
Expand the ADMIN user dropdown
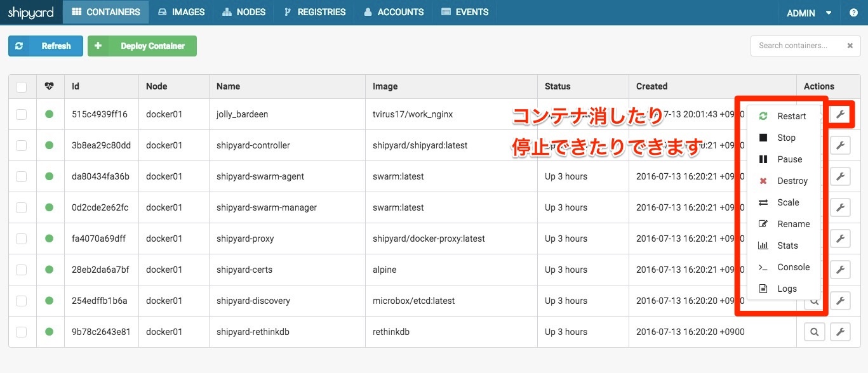point(809,13)
